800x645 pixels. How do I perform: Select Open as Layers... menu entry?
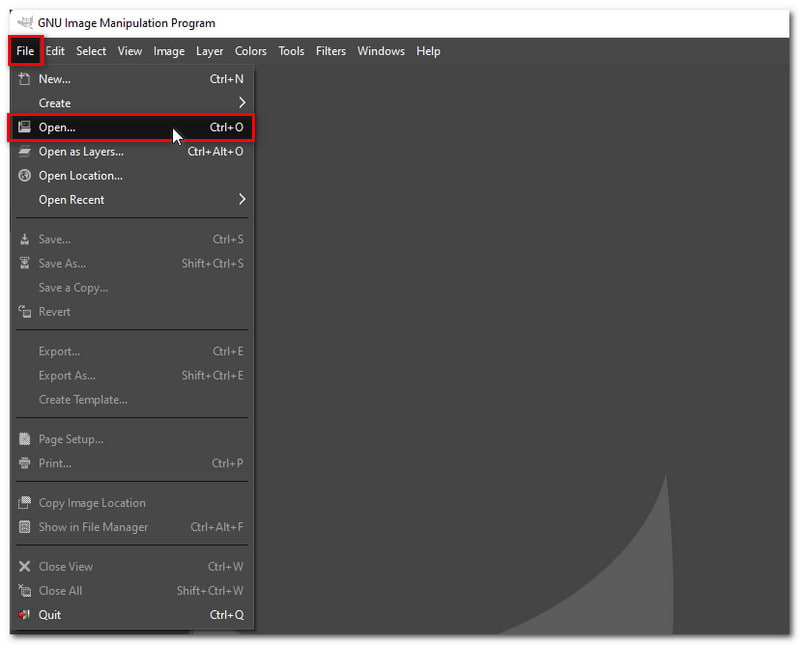point(132,152)
